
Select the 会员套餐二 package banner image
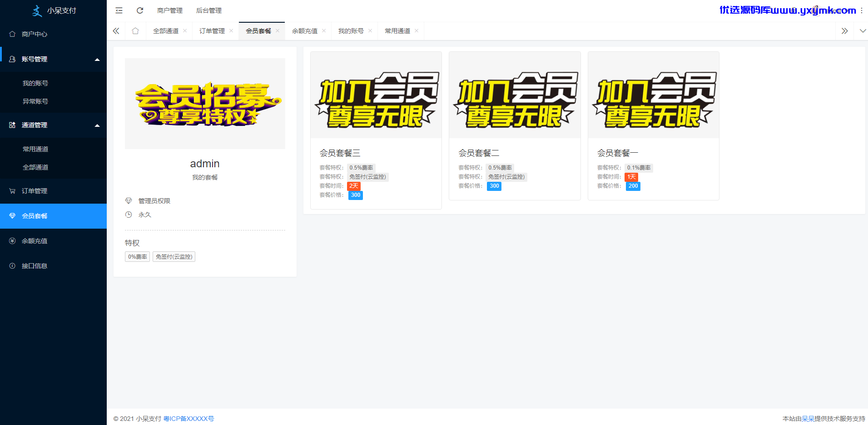515,95
